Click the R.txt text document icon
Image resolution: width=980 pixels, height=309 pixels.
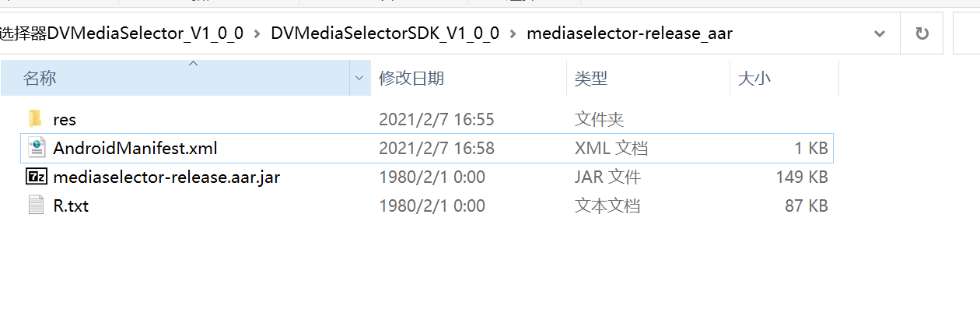click(36, 205)
